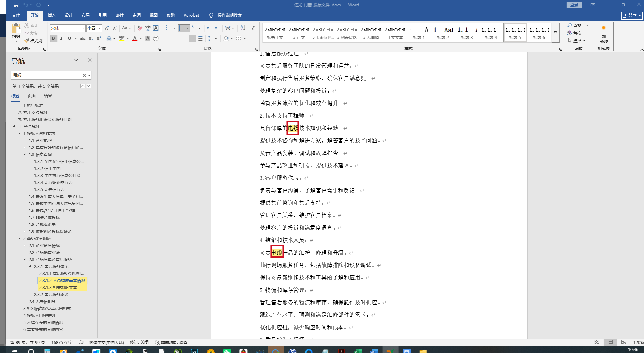Toggle italic formatting (I)
The height and width of the screenshot is (353, 644).
[x=61, y=38]
